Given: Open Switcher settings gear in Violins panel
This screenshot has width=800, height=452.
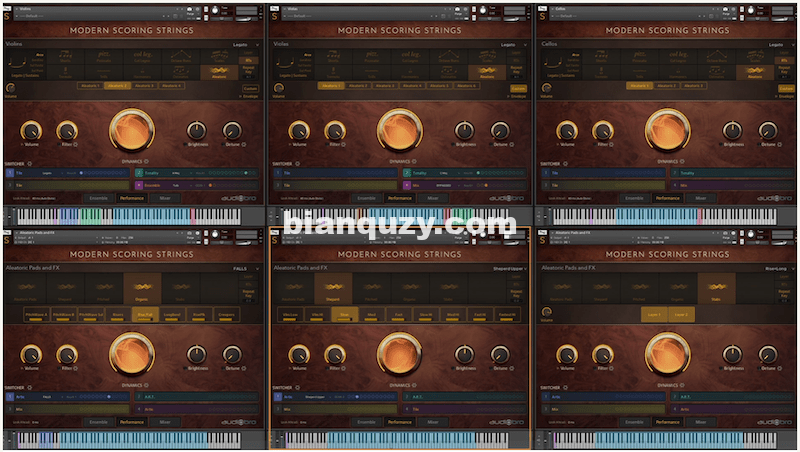Looking at the screenshot, I should pyautogui.click(x=30, y=164).
